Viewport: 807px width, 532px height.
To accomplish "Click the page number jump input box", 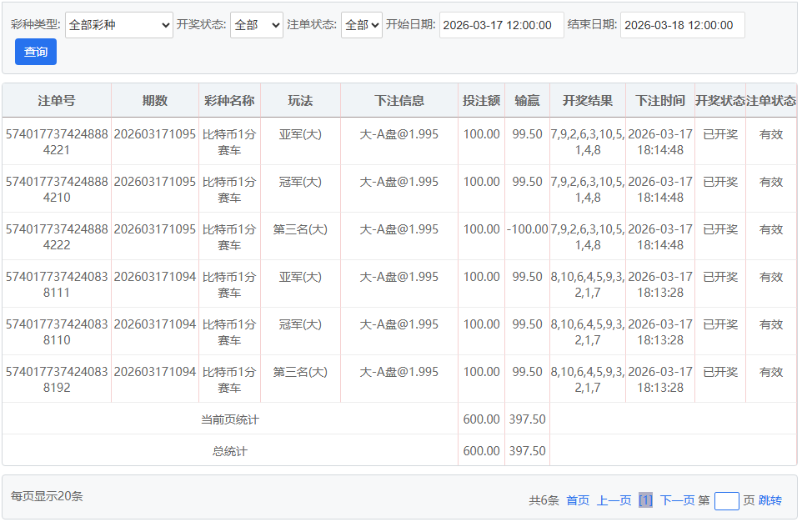I will [x=726, y=500].
